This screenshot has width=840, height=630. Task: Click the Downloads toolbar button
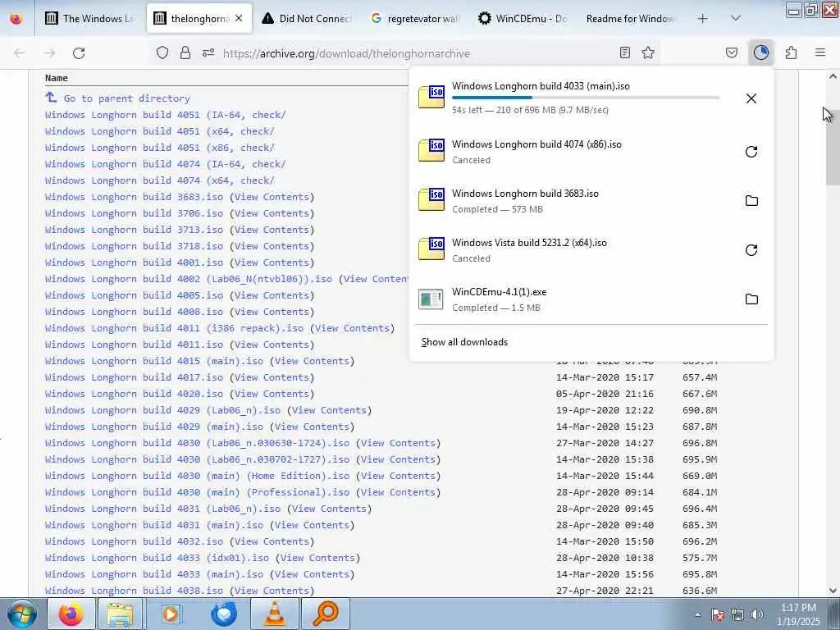coord(761,52)
